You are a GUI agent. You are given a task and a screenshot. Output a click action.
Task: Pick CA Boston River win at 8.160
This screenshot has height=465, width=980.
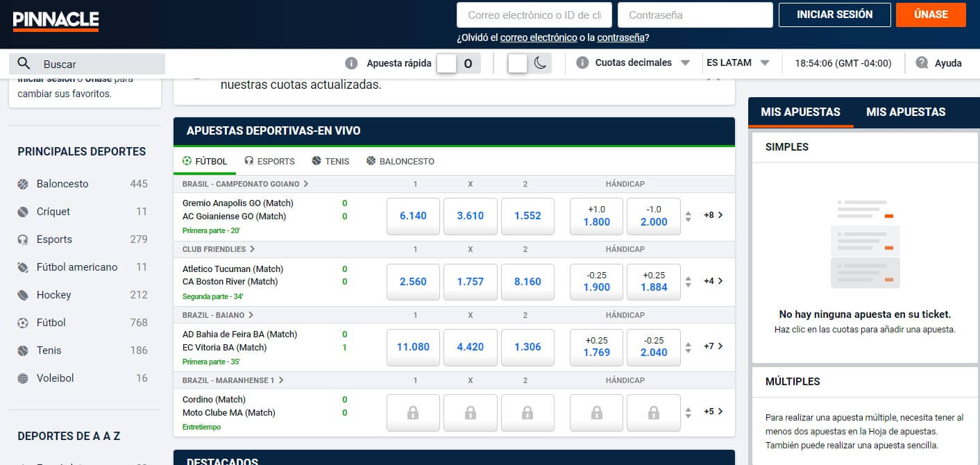pyautogui.click(x=527, y=282)
